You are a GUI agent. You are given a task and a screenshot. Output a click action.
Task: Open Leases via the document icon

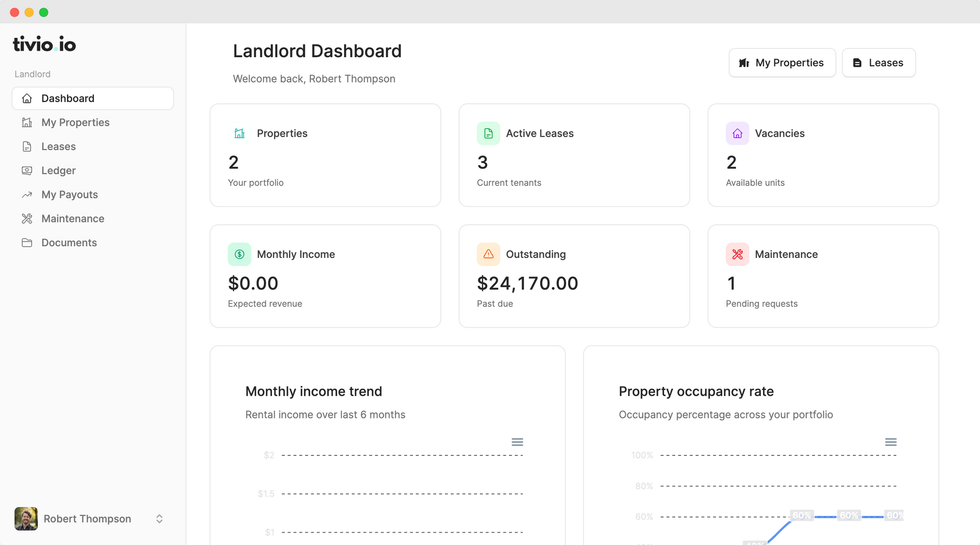click(27, 147)
